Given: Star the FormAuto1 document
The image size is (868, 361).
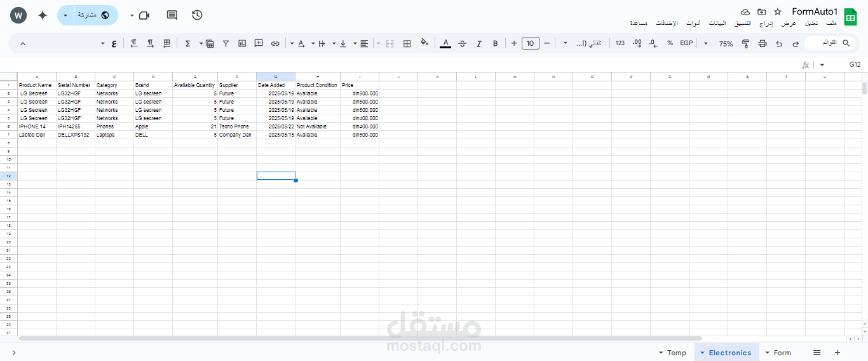Looking at the screenshot, I should click(x=778, y=12).
